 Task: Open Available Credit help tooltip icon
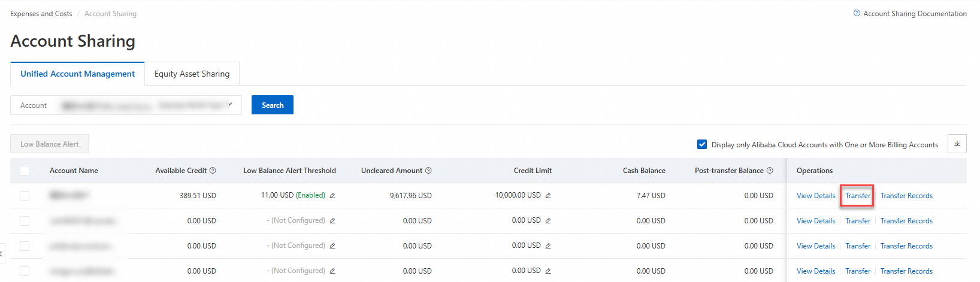tap(213, 171)
